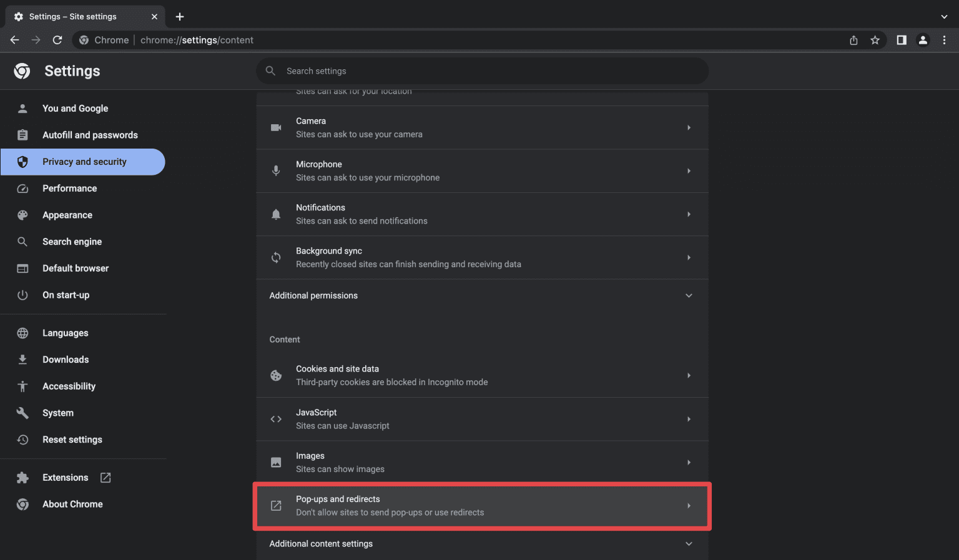Image resolution: width=959 pixels, height=560 pixels.
Task: Toggle the side panel icon
Action: coord(901,40)
